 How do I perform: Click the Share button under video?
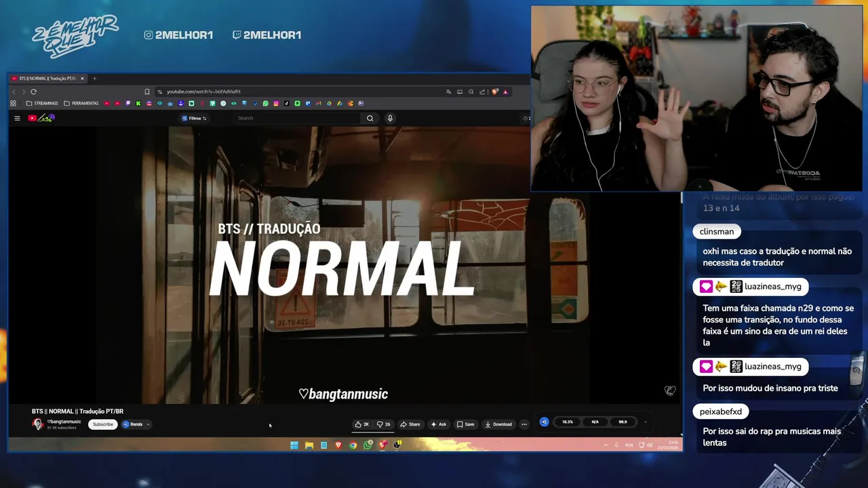pyautogui.click(x=410, y=424)
